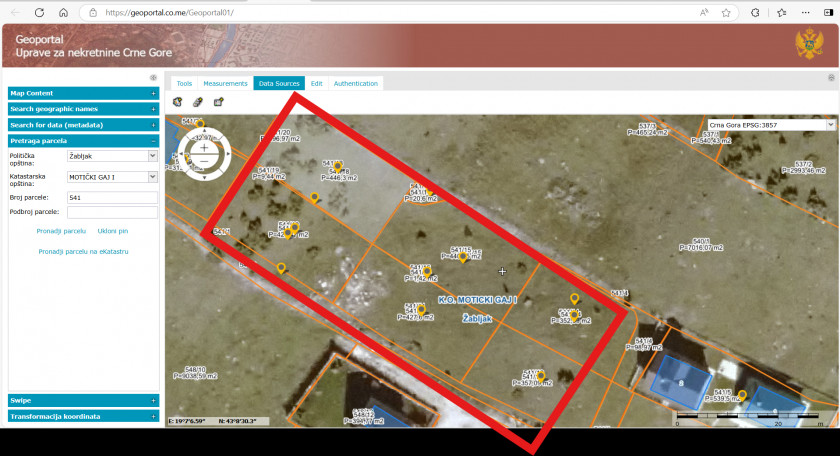Click the first Data Sources toolbar icon
840x456 pixels.
178,101
